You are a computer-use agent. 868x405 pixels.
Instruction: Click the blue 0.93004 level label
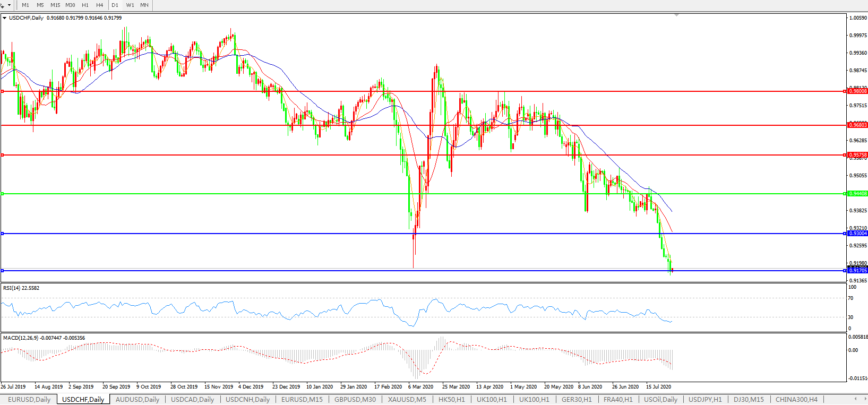pyautogui.click(x=857, y=234)
